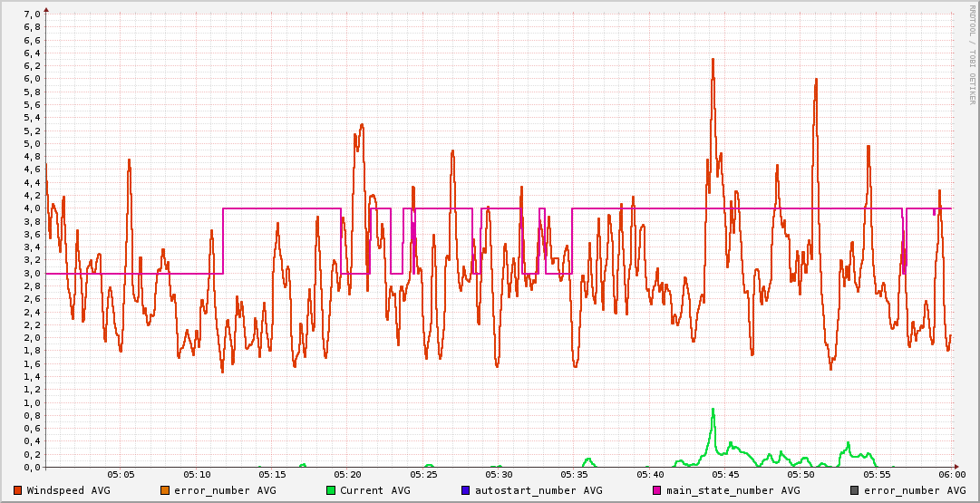
Task: Select the 1,0 value on y-axis
Action: click(x=32, y=402)
